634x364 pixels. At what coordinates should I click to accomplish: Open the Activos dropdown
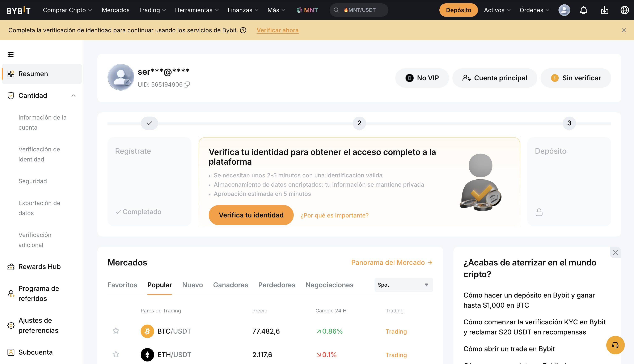click(x=497, y=10)
